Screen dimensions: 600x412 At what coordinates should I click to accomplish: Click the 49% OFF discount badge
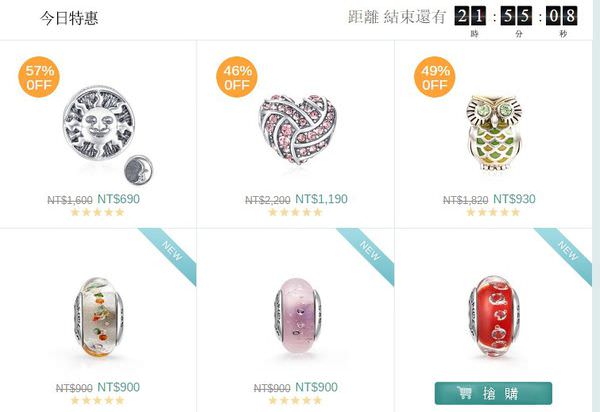pos(435,77)
